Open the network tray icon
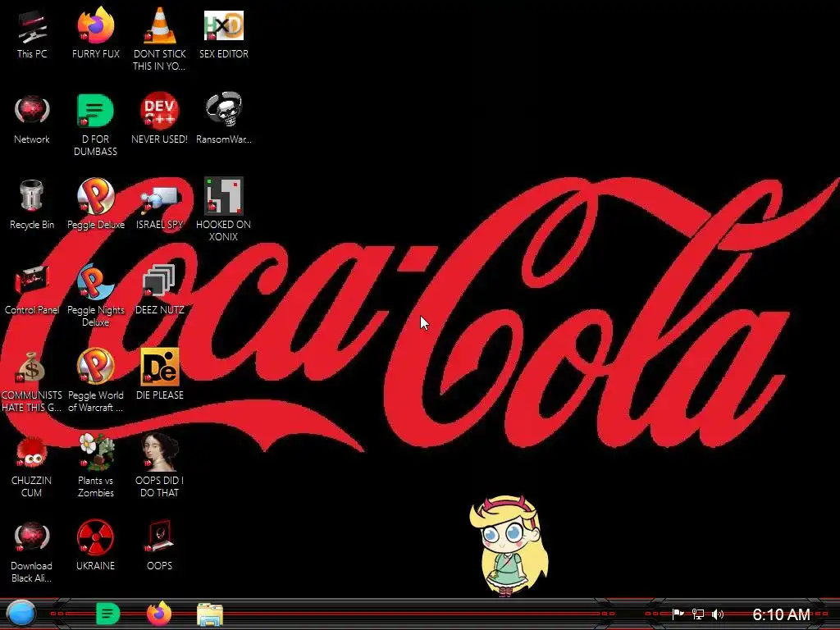Screen dimensions: 840x630 tap(698, 614)
